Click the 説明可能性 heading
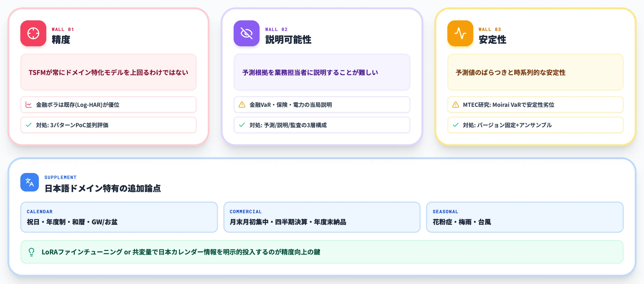This screenshot has width=644, height=284. [288, 40]
